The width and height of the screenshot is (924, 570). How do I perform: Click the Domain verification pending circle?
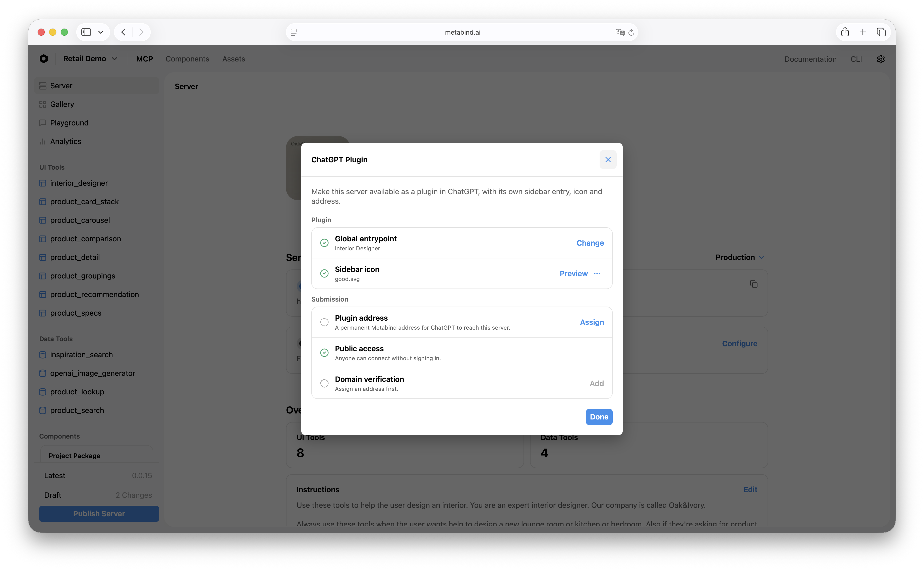pyautogui.click(x=324, y=383)
